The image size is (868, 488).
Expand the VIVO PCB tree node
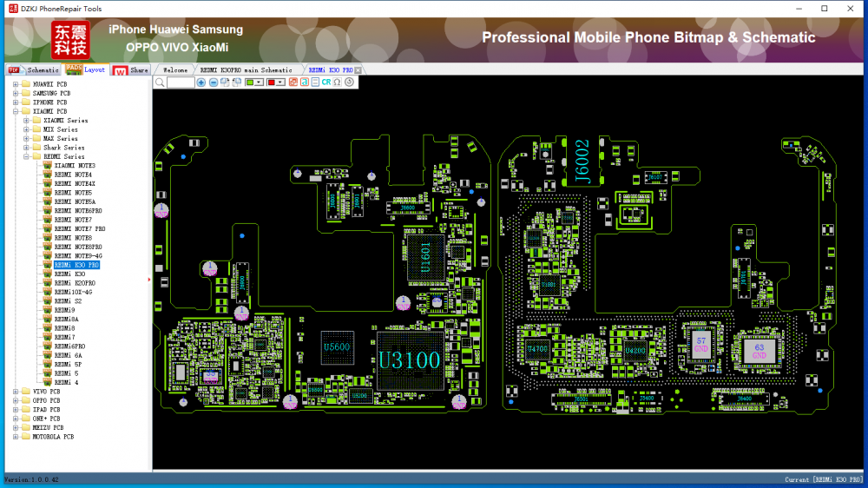tap(16, 392)
